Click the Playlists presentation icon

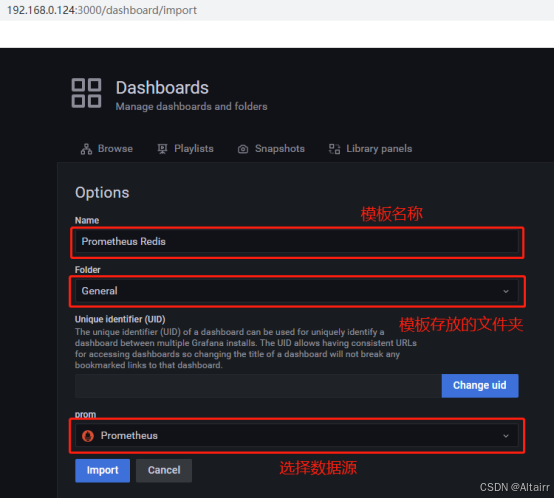point(162,149)
